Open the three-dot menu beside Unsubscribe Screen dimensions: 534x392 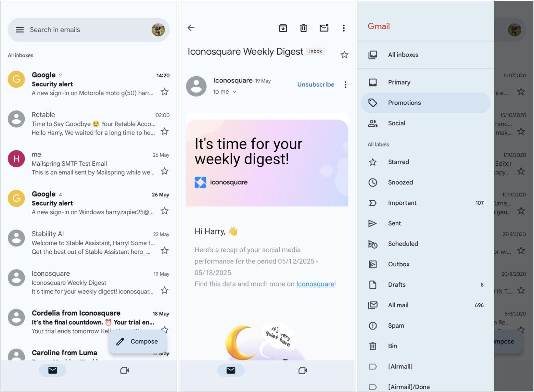click(x=345, y=85)
